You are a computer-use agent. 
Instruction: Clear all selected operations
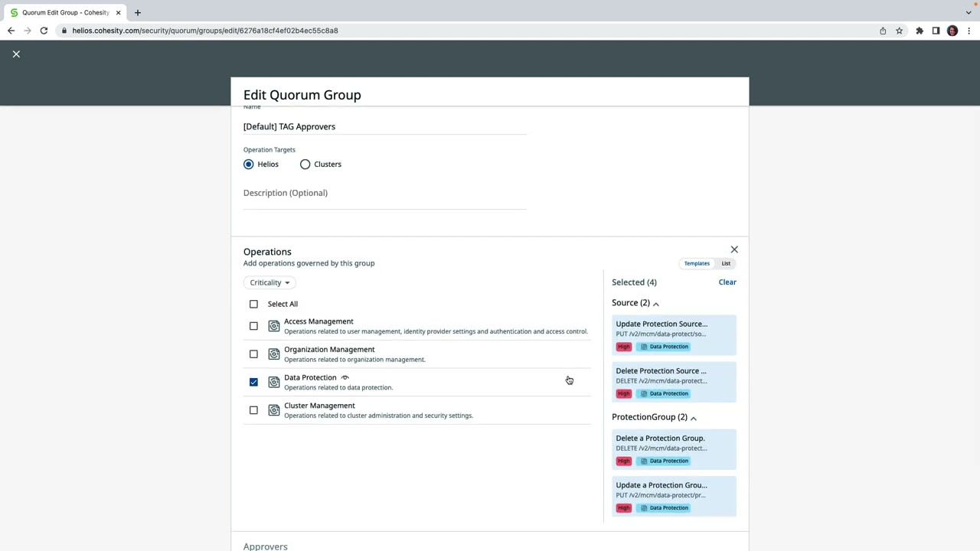click(727, 282)
